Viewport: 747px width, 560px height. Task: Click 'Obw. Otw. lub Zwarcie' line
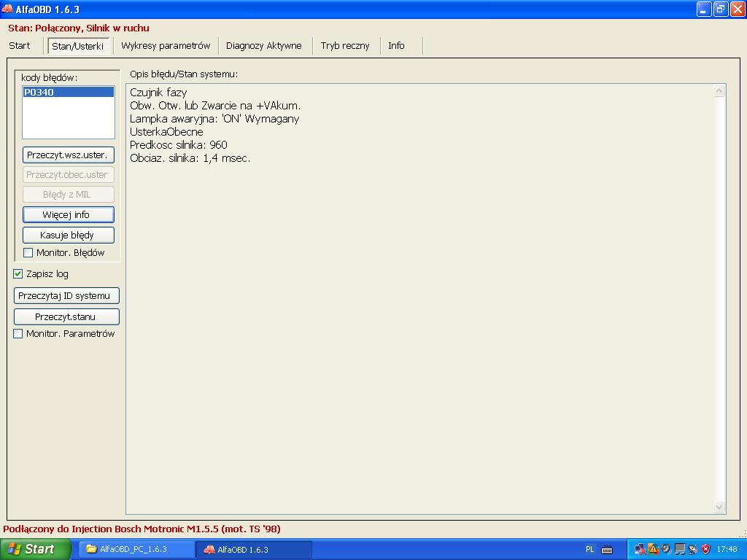(x=215, y=106)
